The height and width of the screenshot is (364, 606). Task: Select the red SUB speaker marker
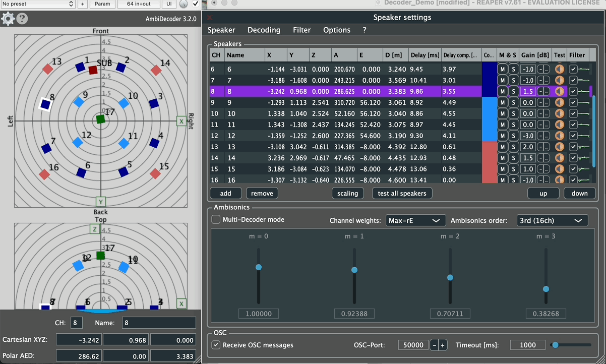[x=93, y=70]
